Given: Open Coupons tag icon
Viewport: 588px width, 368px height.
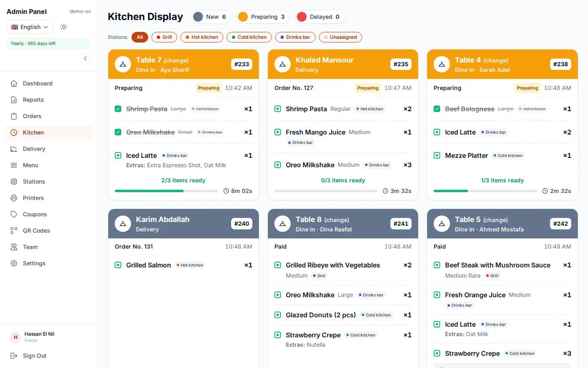Looking at the screenshot, I should point(14,214).
